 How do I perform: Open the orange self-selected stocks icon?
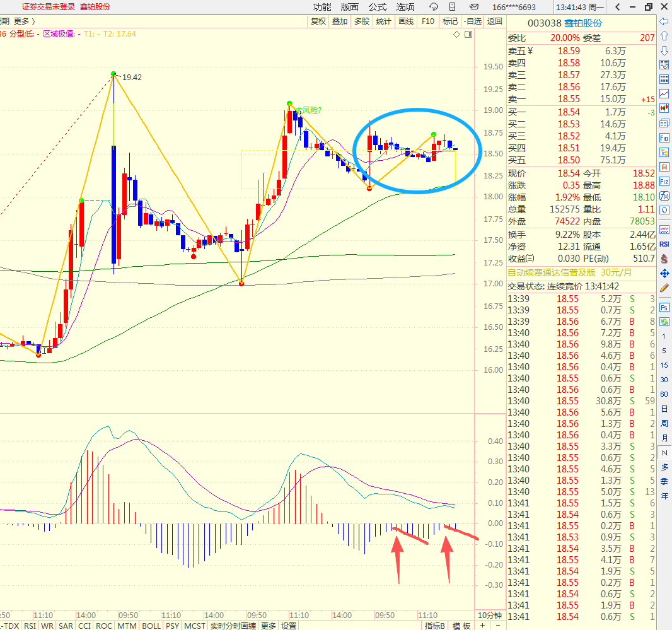click(664, 167)
